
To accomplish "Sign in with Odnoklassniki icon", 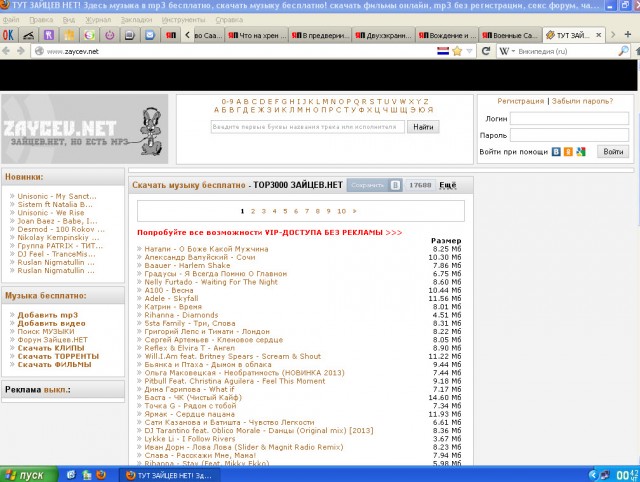I will point(568,152).
